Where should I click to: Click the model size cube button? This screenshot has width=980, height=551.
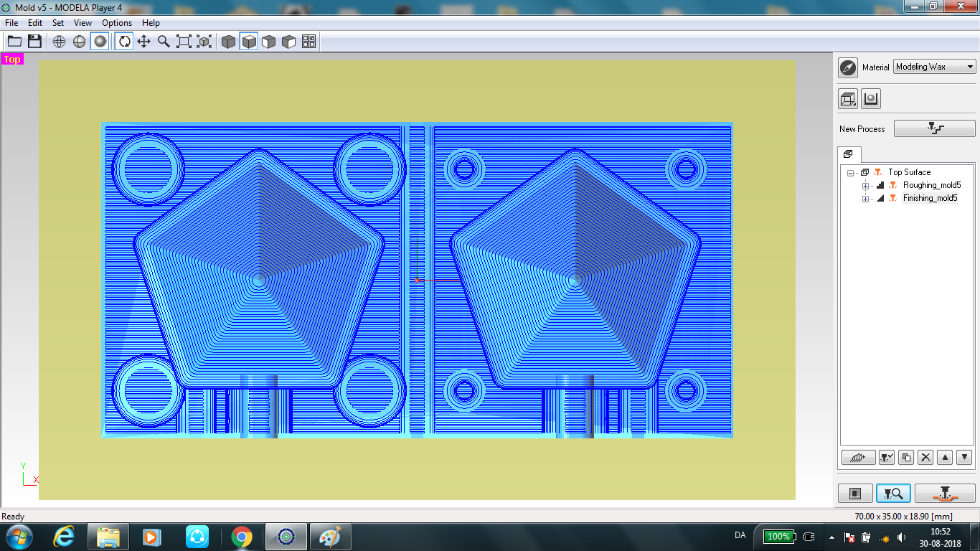point(848,99)
